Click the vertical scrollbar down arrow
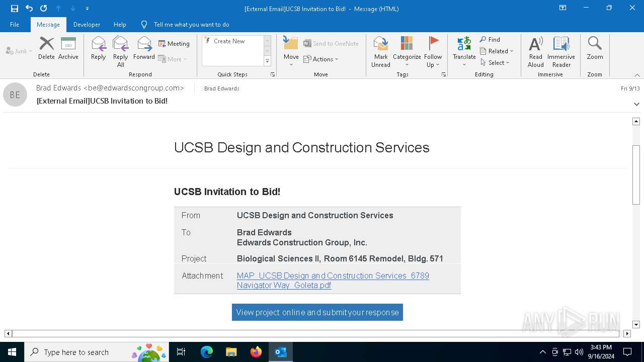Image resolution: width=644 pixels, height=362 pixels. pyautogui.click(x=636, y=325)
